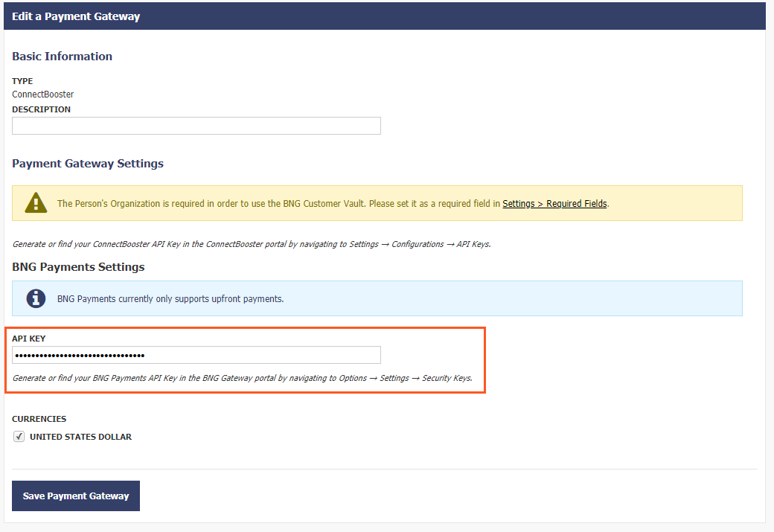Click the Save Payment Gateway button
The height and width of the screenshot is (532, 774).
75,496
